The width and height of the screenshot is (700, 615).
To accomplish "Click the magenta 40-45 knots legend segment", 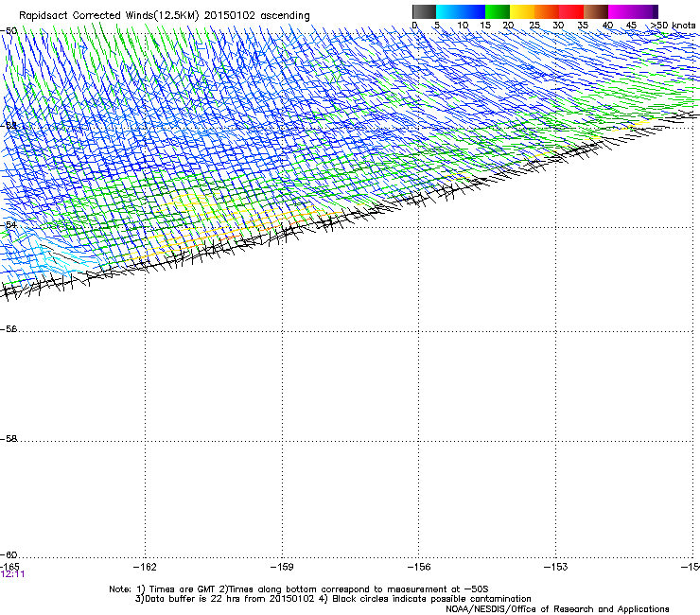I will pyautogui.click(x=621, y=11).
